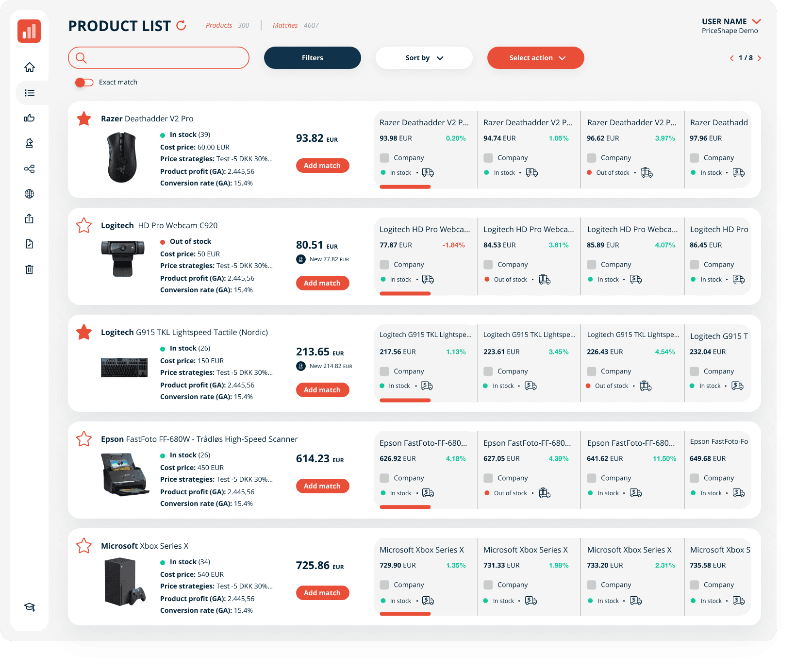Star the Epson FastFoto FF-680W product

point(84,439)
